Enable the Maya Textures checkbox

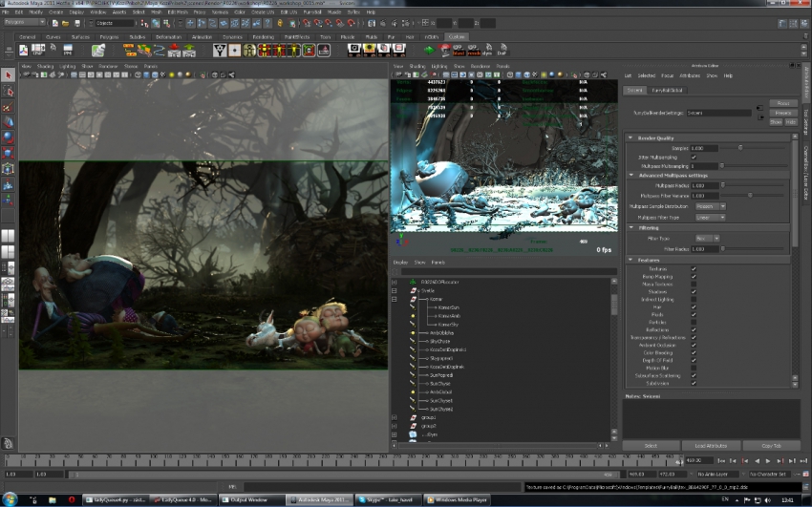pyautogui.click(x=694, y=284)
